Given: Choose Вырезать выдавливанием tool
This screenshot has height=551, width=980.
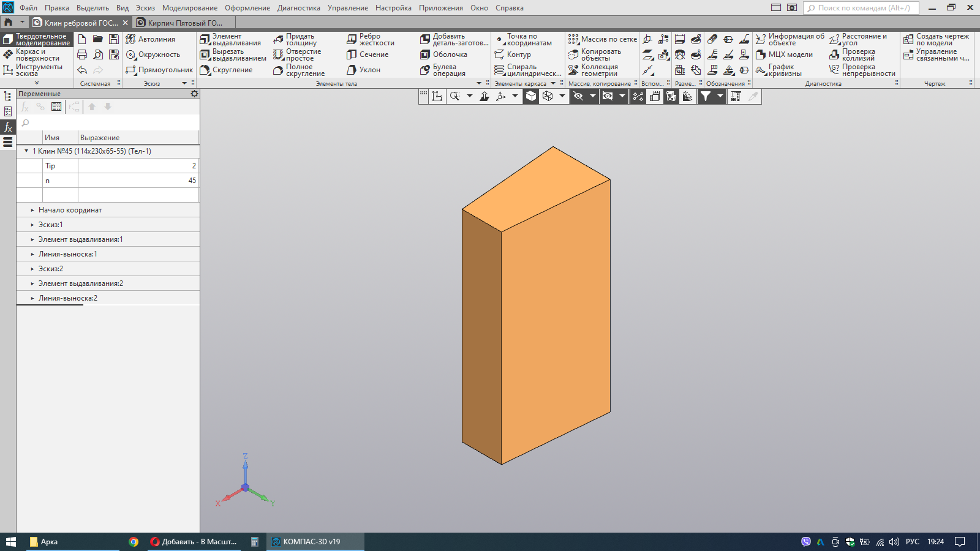Looking at the screenshot, I should tap(233, 54).
